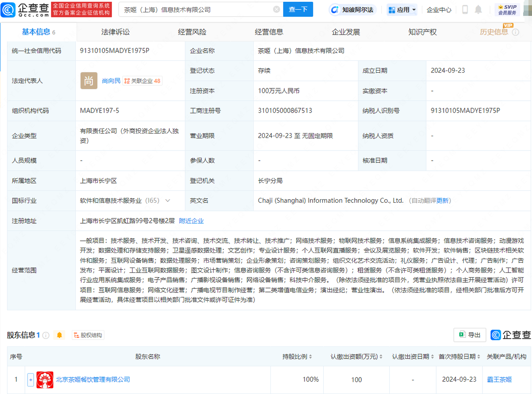The width and height of the screenshot is (532, 394).
Task: Expand the 国标行业 classification chevron
Action: click(x=168, y=201)
